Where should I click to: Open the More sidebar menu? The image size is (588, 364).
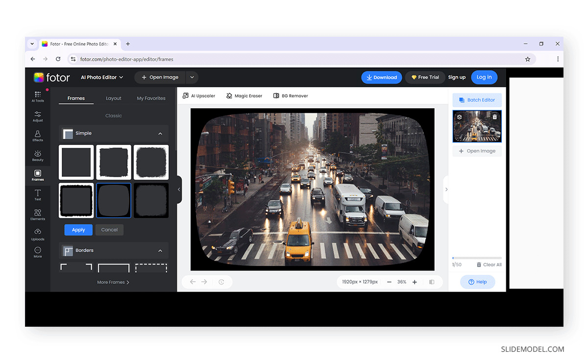click(38, 252)
